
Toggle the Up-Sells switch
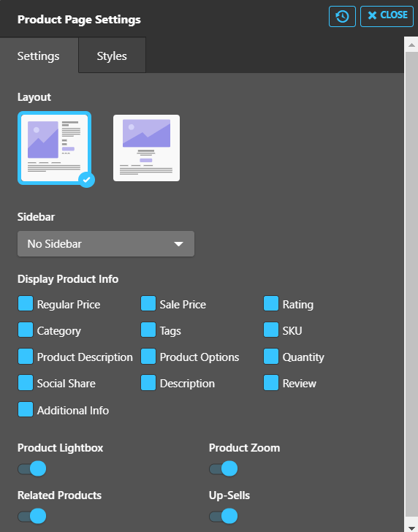[224, 516]
